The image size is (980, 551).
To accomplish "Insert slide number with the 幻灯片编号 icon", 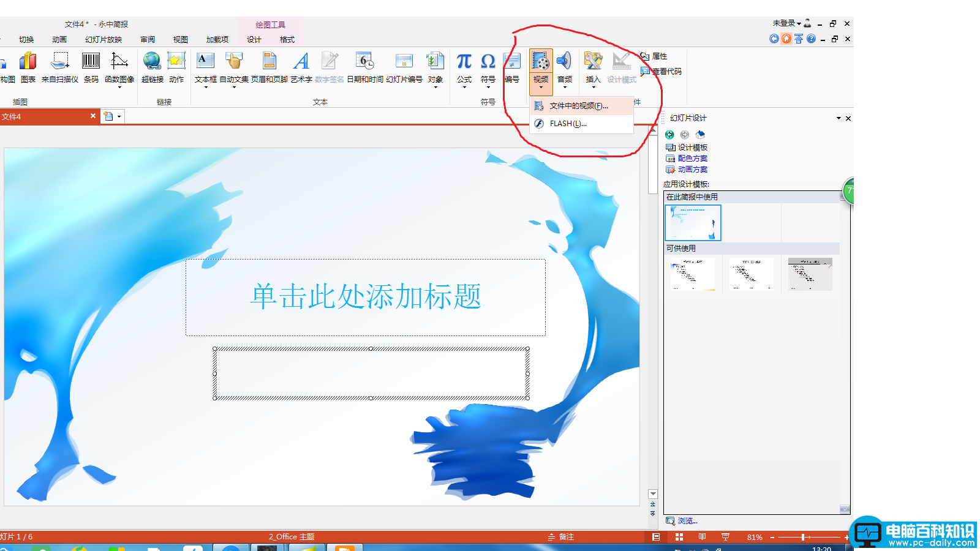I will [x=404, y=61].
